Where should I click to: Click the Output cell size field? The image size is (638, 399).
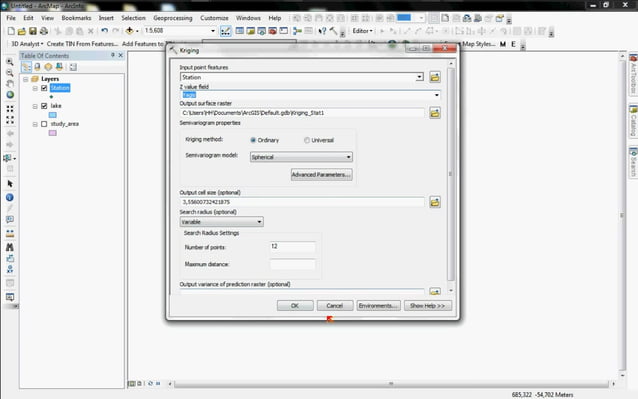click(302, 202)
